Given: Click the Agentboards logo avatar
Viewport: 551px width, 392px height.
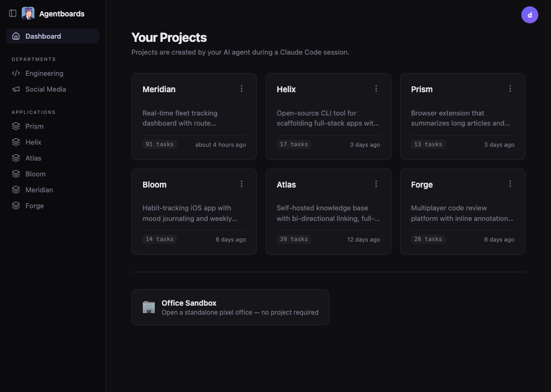Looking at the screenshot, I should (28, 13).
